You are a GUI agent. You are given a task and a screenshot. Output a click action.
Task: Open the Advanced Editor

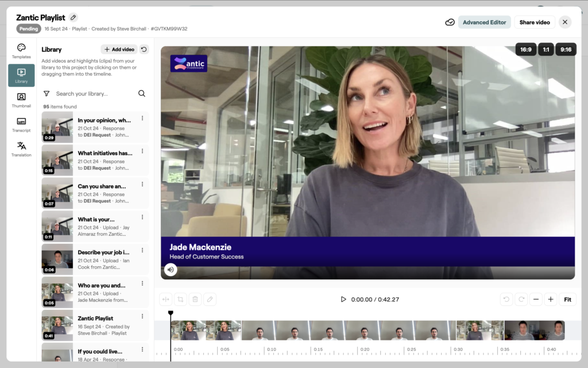click(484, 22)
